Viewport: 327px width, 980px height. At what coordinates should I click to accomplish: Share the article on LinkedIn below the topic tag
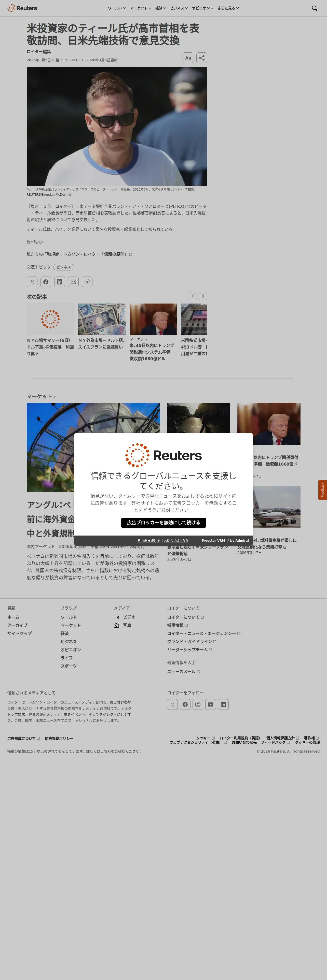tap(59, 282)
